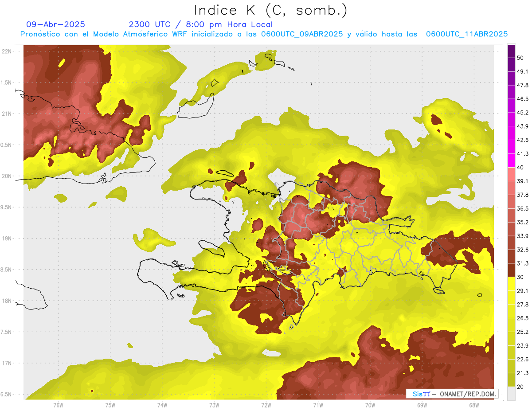Screen dimensions: 532x411
Task: Click the "72W" longitude label
Action: tap(266, 405)
